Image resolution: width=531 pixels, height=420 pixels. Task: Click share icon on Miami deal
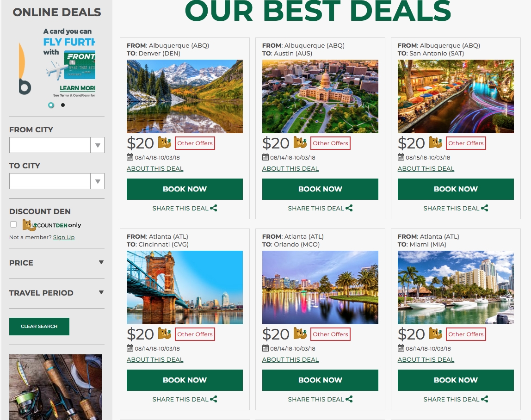pyautogui.click(x=484, y=399)
